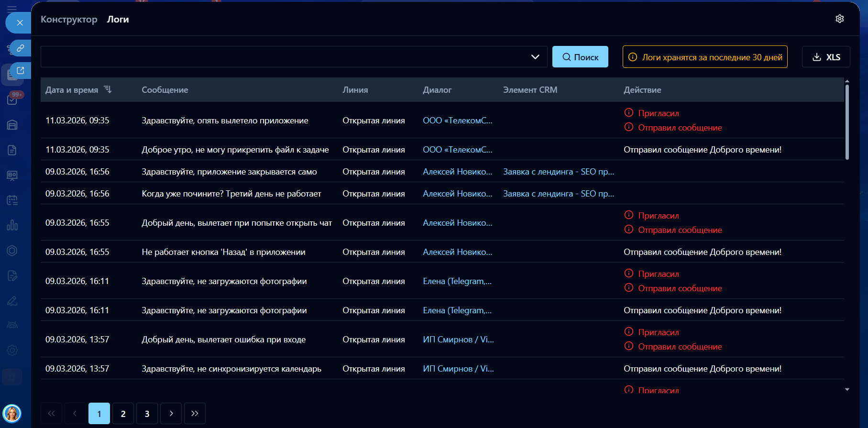Copy the page link via the chain icon
This screenshot has height=428, width=868.
click(x=21, y=48)
